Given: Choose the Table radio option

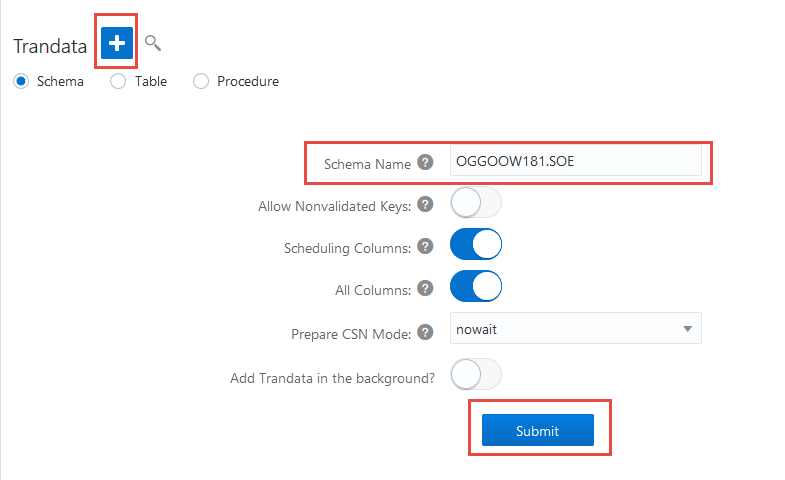Looking at the screenshot, I should [x=118, y=81].
